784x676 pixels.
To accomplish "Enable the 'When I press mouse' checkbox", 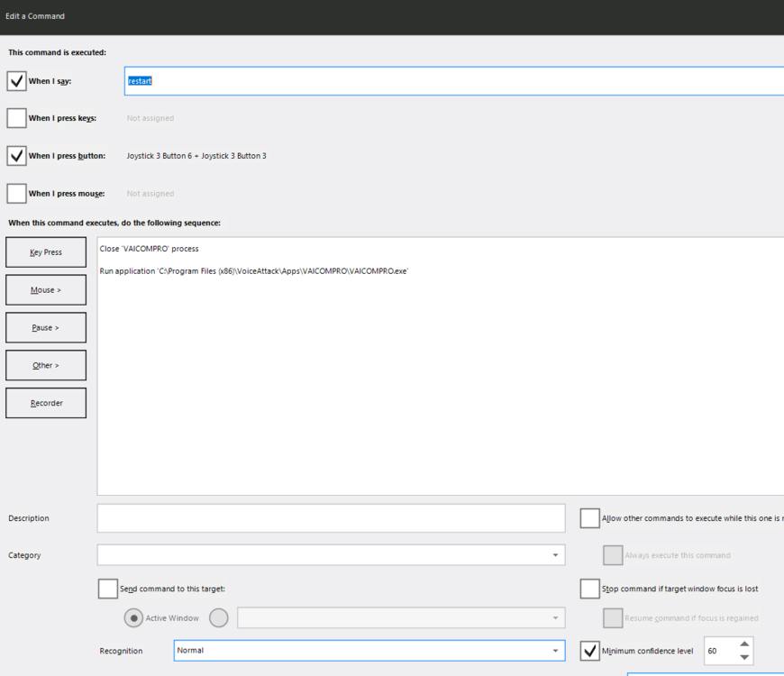I will pyautogui.click(x=16, y=194).
